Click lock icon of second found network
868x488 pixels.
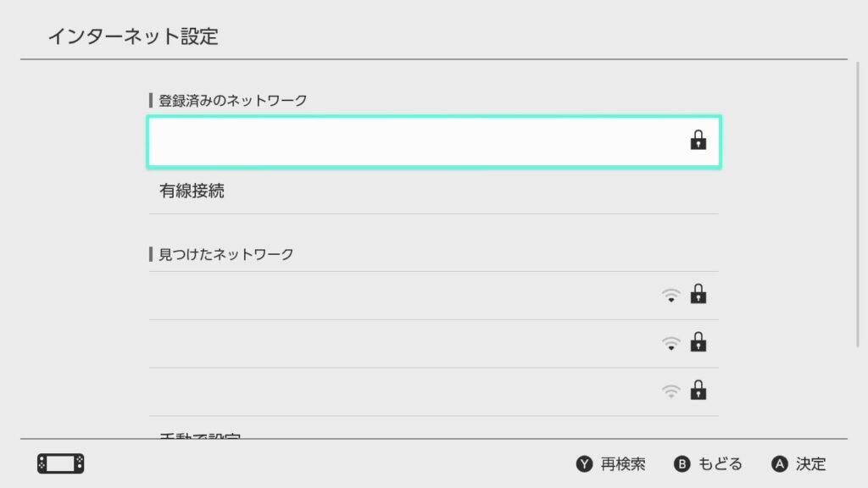[698, 342]
